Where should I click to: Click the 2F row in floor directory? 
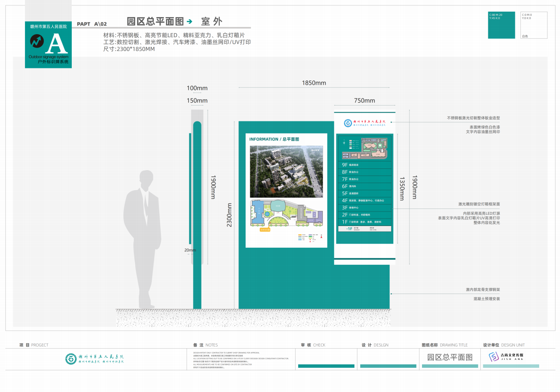coord(365,215)
